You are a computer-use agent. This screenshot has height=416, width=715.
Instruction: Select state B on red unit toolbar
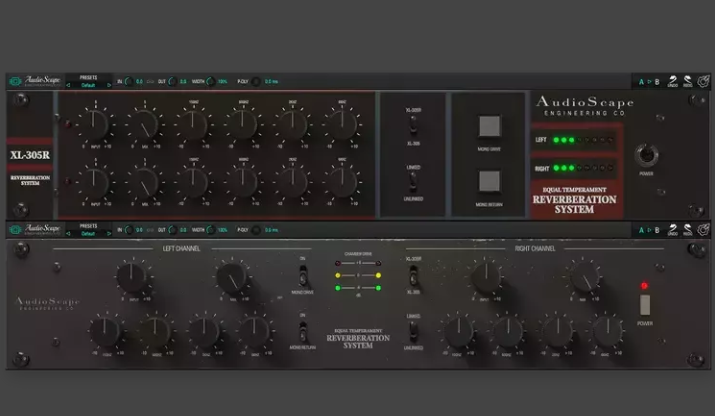pyautogui.click(x=657, y=82)
